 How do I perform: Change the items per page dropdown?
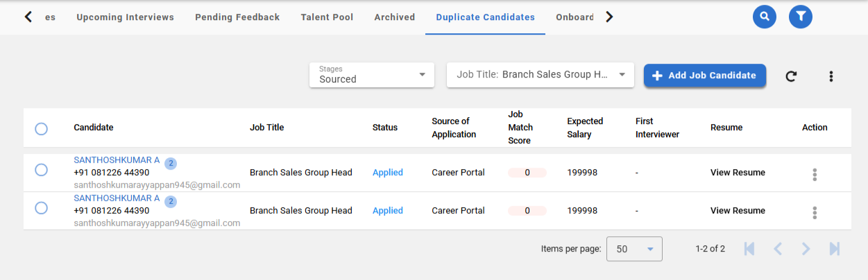click(x=634, y=249)
